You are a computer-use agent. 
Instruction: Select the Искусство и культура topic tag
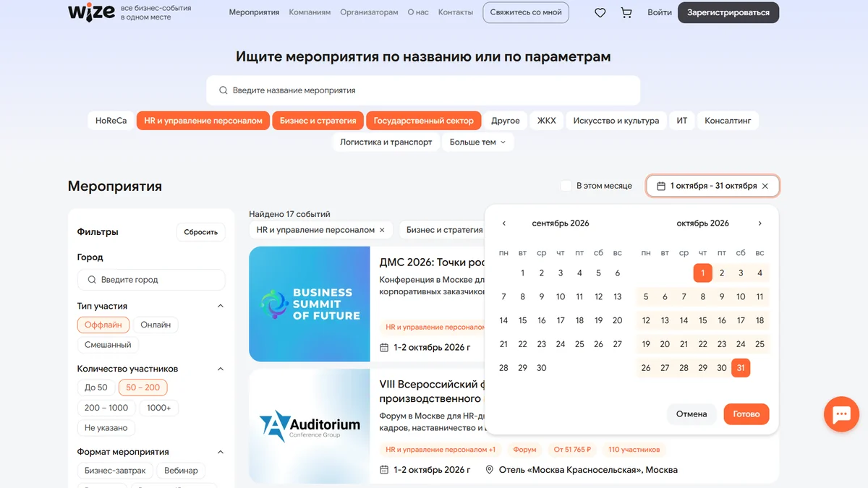tap(616, 121)
